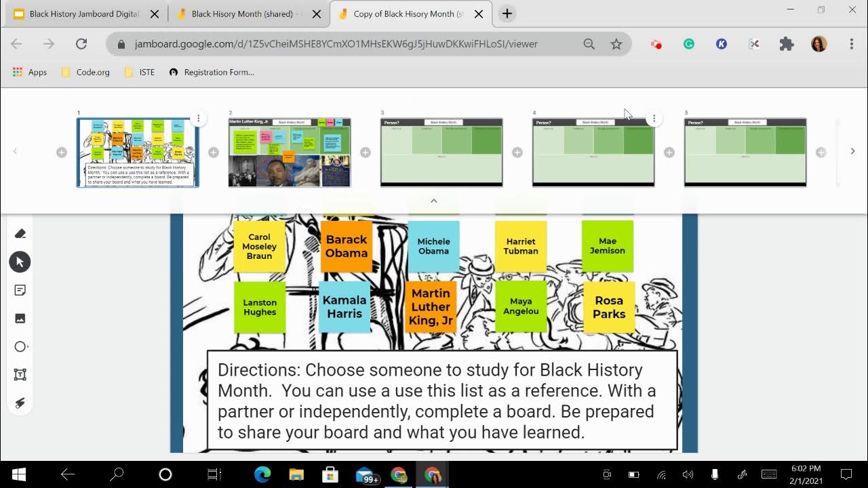Viewport: 868px width, 488px height.
Task: Close the Black History Jamboard Digital tab
Action: tap(155, 14)
